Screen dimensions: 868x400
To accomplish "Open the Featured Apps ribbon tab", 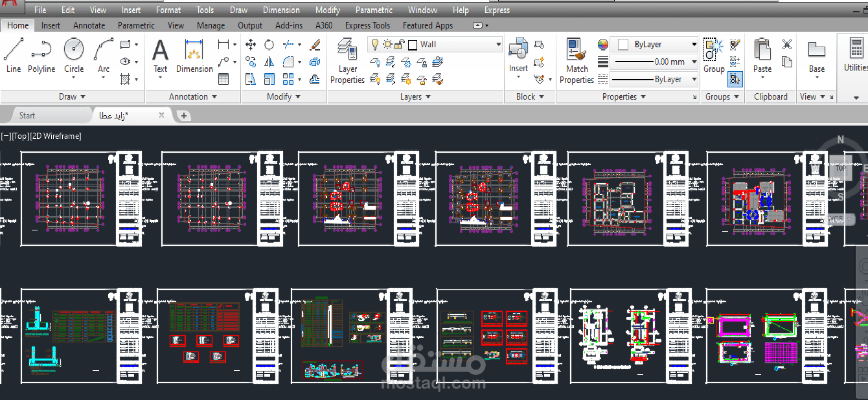I will tap(428, 25).
